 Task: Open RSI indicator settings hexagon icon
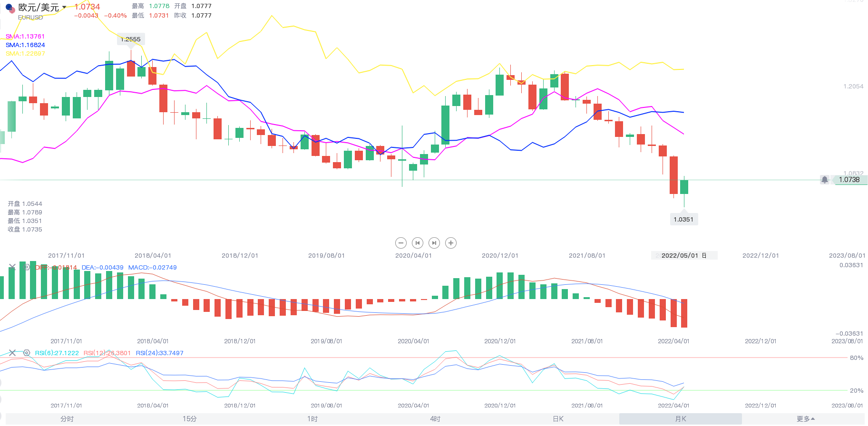tap(27, 353)
